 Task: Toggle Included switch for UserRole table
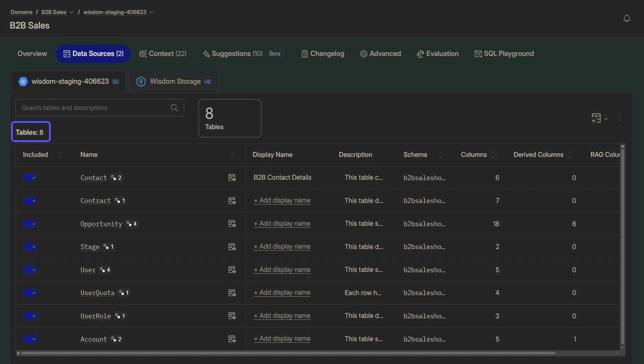tap(30, 316)
